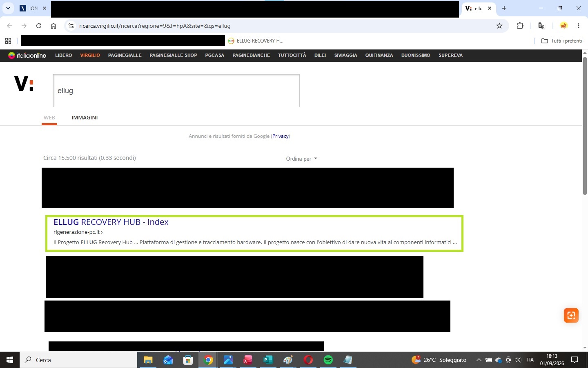Bookmark this page with the star icon
Image resolution: width=588 pixels, height=368 pixels.
[x=499, y=26]
